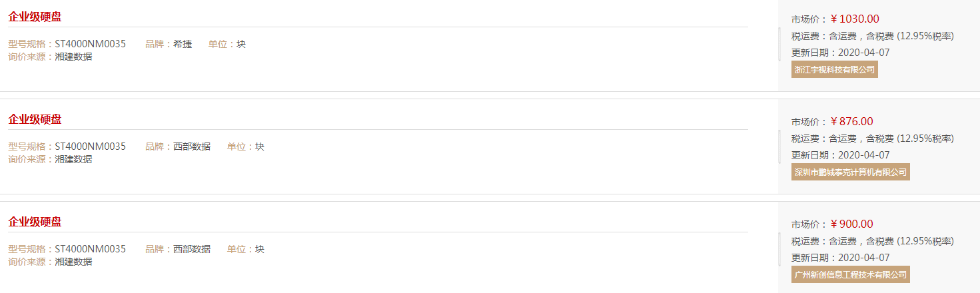Screen dimensions: 980x293
Task: Select the 广州新创信息工程技术有限公司 supplier tag
Action: (851, 274)
